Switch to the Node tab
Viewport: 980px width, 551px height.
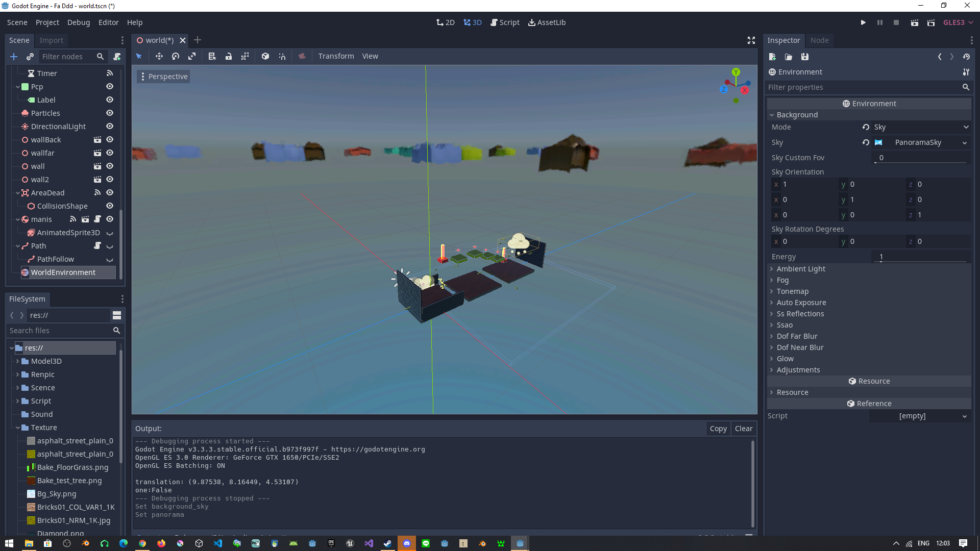click(819, 40)
